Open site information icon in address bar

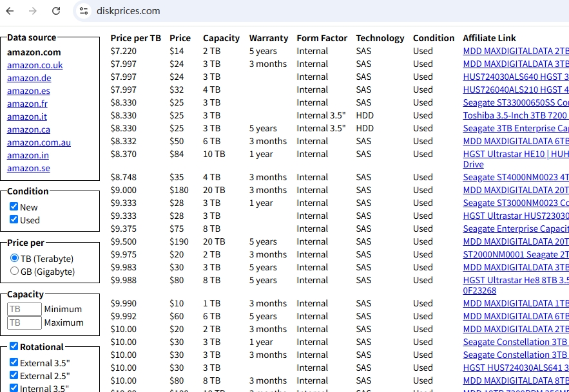pyautogui.click(x=84, y=11)
